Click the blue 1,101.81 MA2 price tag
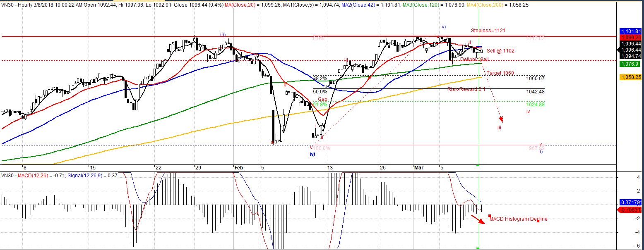The height and width of the screenshot is (250, 644). [630, 31]
